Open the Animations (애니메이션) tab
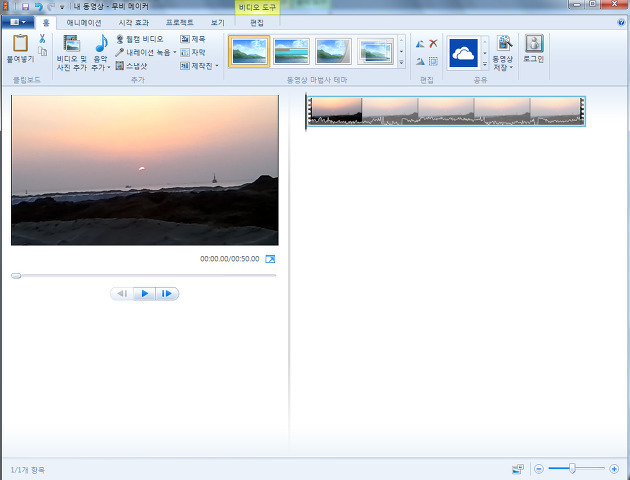Screen dimensions: 630x480 tap(84, 22)
